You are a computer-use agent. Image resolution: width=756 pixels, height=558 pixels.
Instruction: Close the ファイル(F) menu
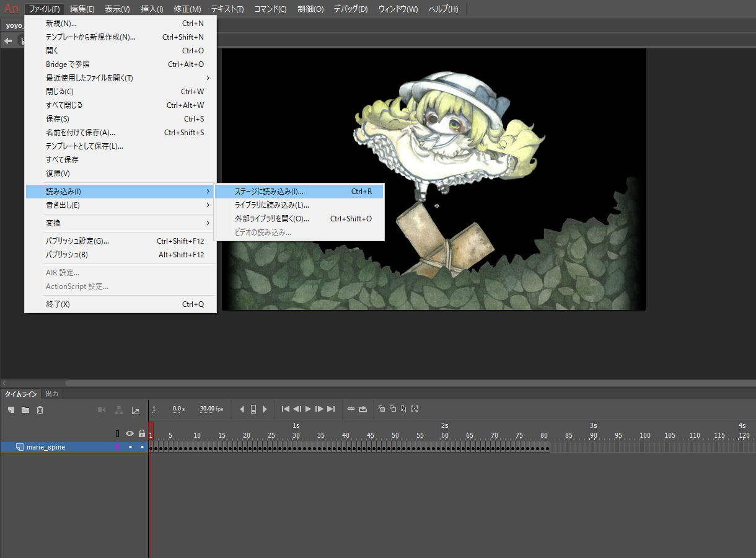pyautogui.click(x=45, y=9)
